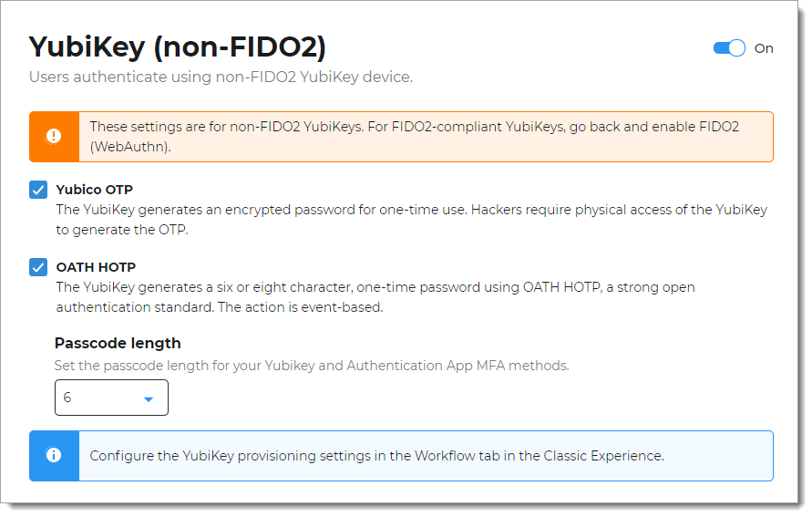Click the orange warning exclamation icon

click(54, 137)
